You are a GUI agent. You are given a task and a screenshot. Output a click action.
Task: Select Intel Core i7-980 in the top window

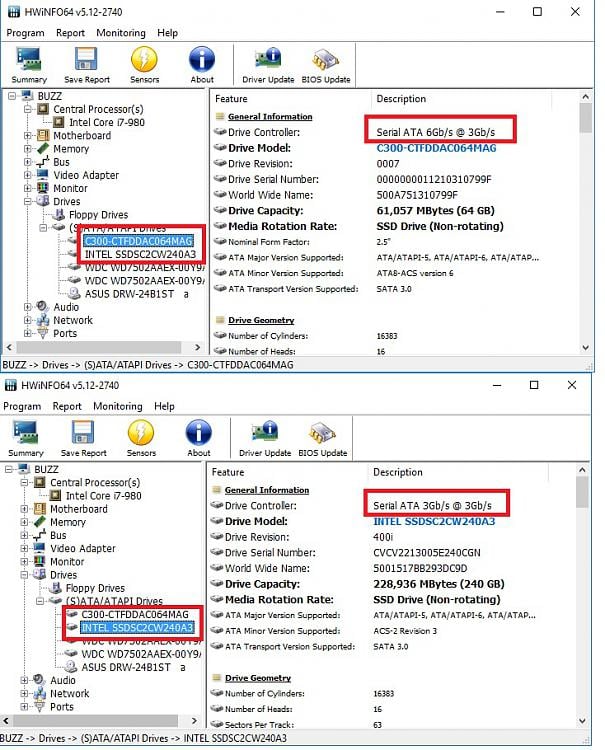click(107, 122)
